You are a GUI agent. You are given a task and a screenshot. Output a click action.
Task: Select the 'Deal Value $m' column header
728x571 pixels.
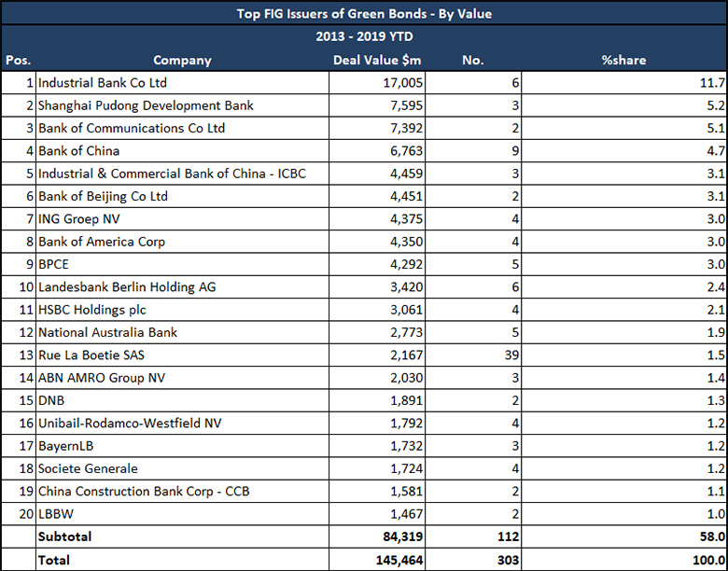(377, 60)
